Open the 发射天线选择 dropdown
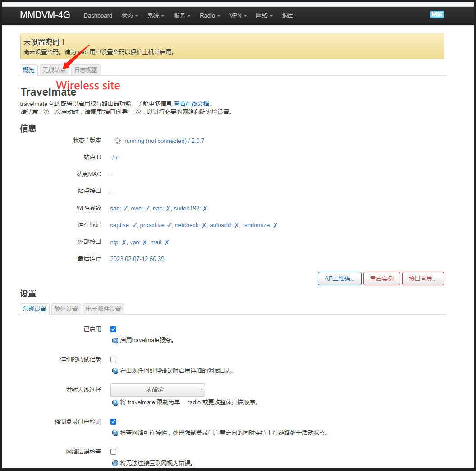The height and width of the screenshot is (471, 476). pyautogui.click(x=157, y=390)
